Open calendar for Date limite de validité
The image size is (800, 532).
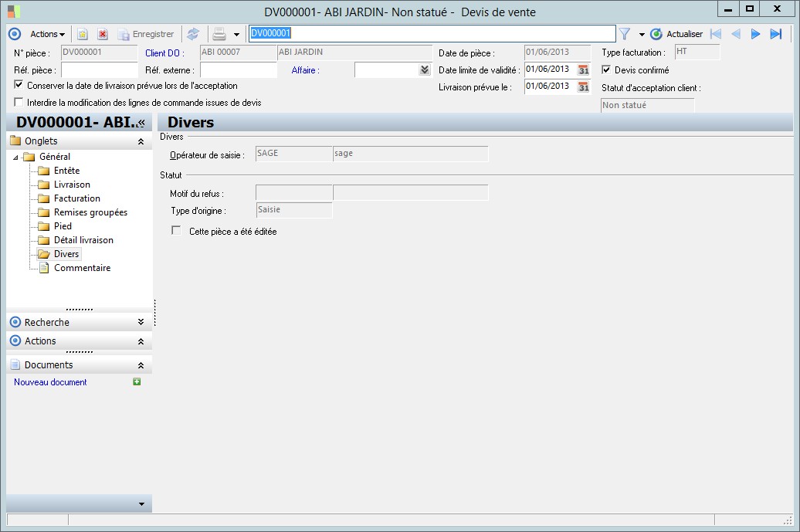click(x=584, y=69)
